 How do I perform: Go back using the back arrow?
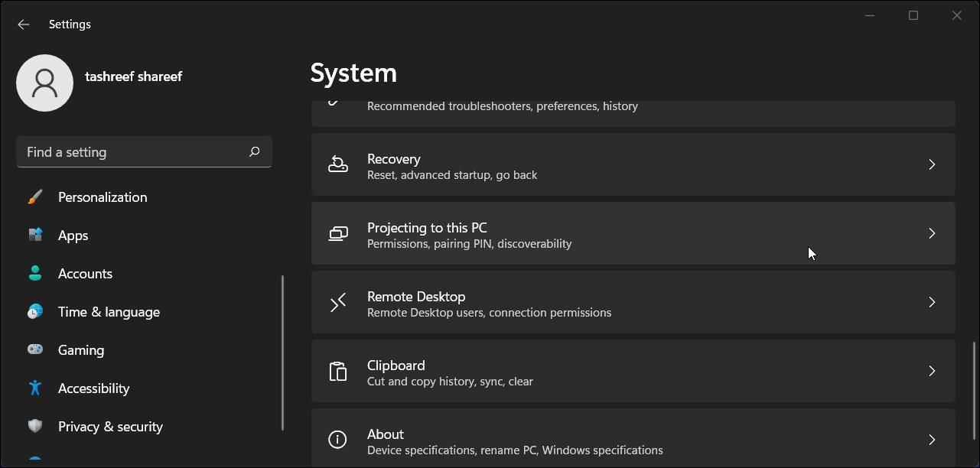coord(23,24)
